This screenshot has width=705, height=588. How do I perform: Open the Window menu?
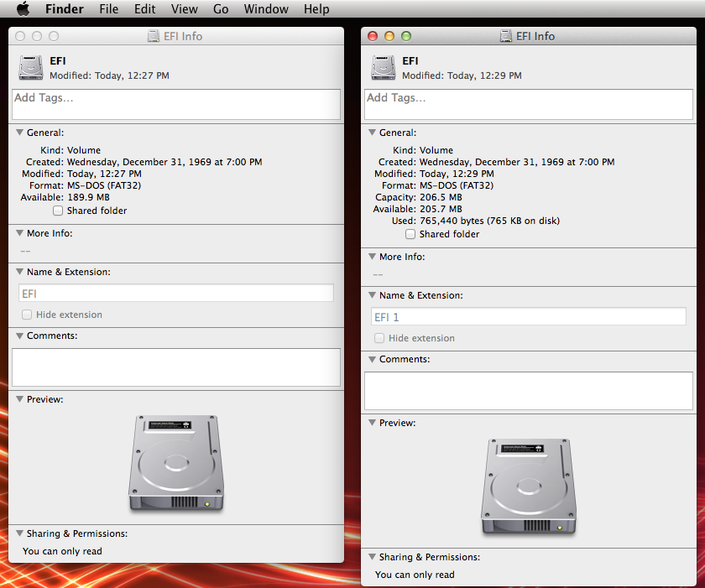pyautogui.click(x=266, y=9)
